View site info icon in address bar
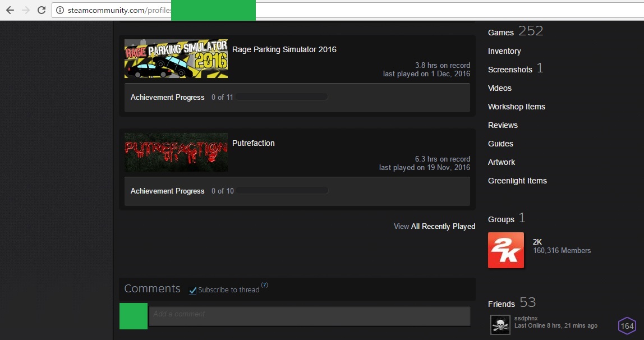Viewport: 644px width, 340px height. 60,10
